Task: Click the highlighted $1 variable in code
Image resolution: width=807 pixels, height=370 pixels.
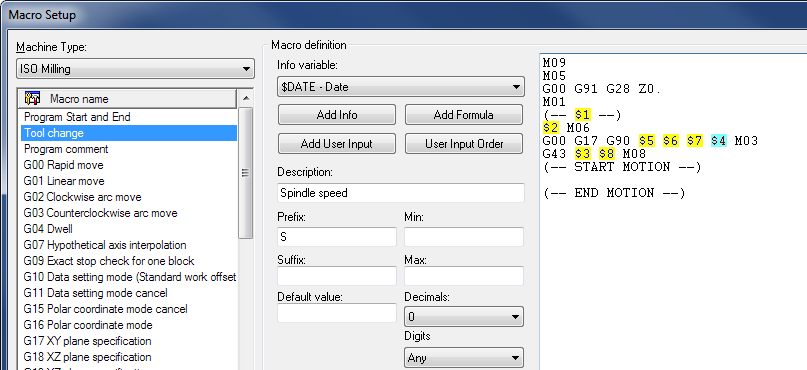Action: (583, 115)
